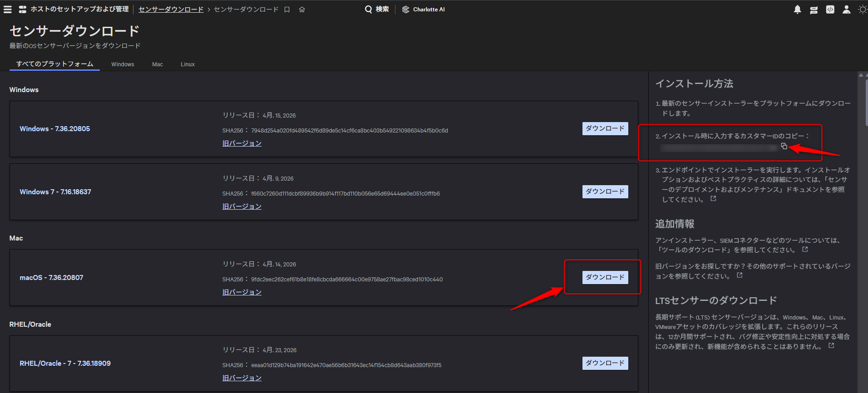Image resolution: width=868 pixels, height=393 pixels.
Task: Open the hamburger navigation menu
Action: (8, 10)
